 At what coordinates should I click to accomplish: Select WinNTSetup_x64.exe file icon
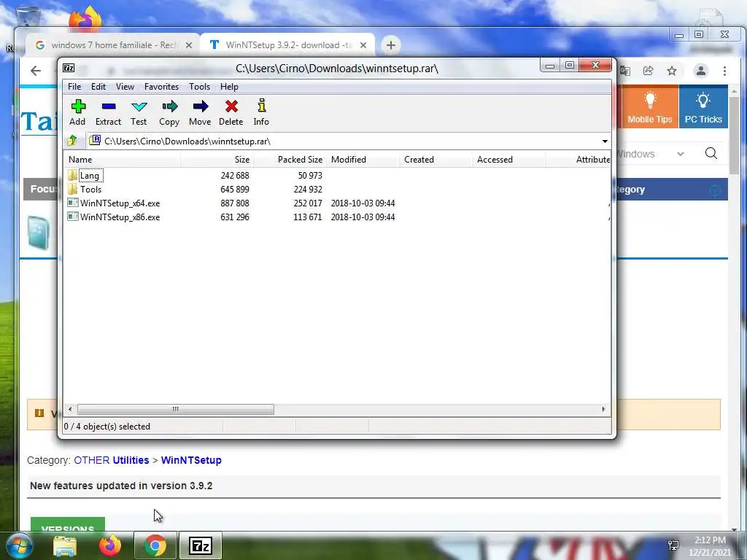click(x=73, y=203)
